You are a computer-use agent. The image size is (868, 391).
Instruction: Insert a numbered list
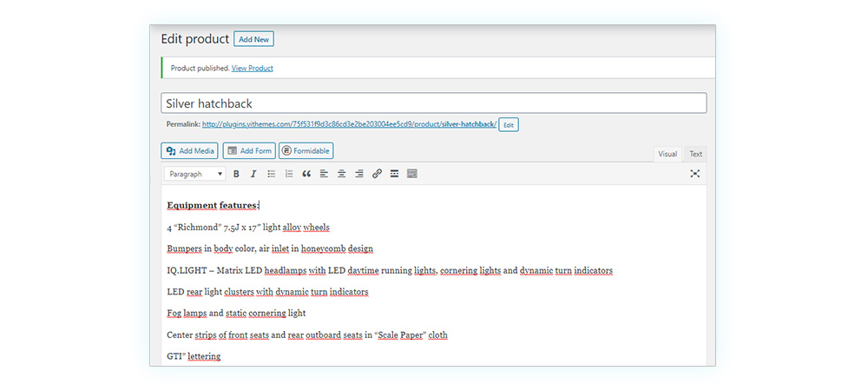point(289,174)
